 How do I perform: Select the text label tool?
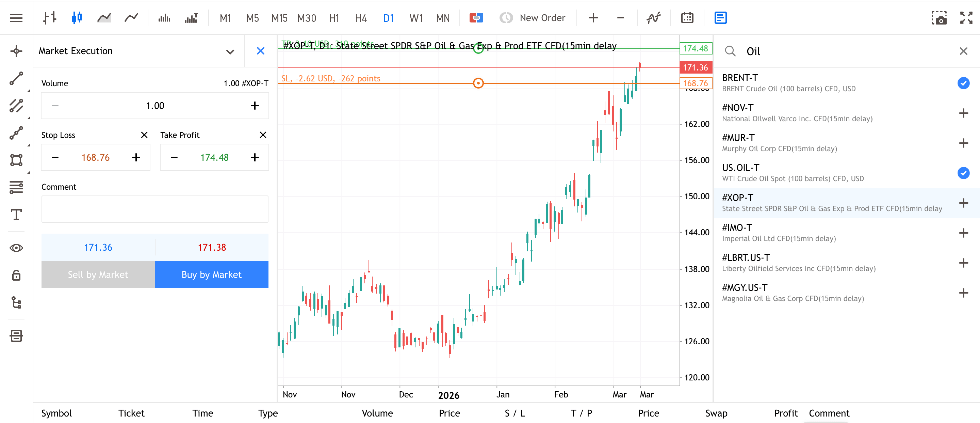click(16, 215)
